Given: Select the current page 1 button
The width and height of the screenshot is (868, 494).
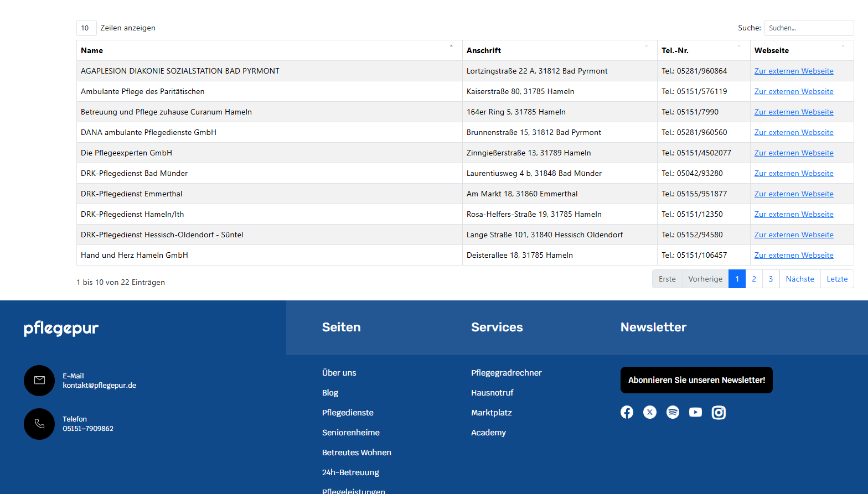Looking at the screenshot, I should (x=737, y=279).
